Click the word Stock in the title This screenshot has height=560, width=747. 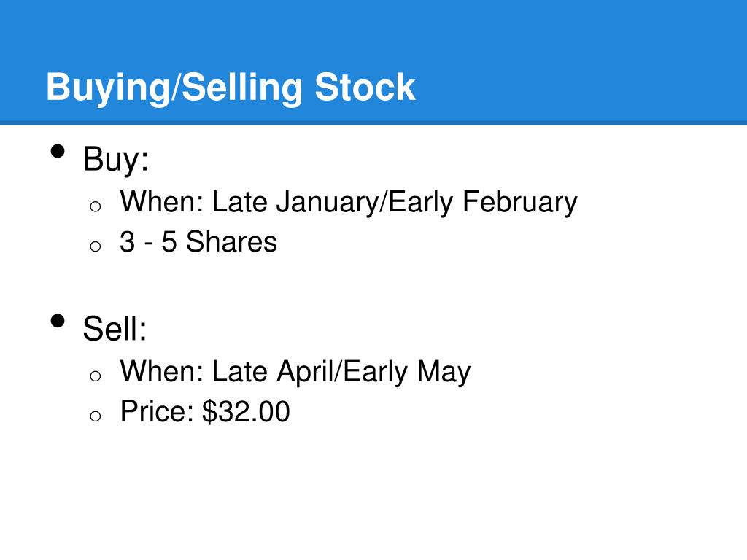[x=365, y=87]
